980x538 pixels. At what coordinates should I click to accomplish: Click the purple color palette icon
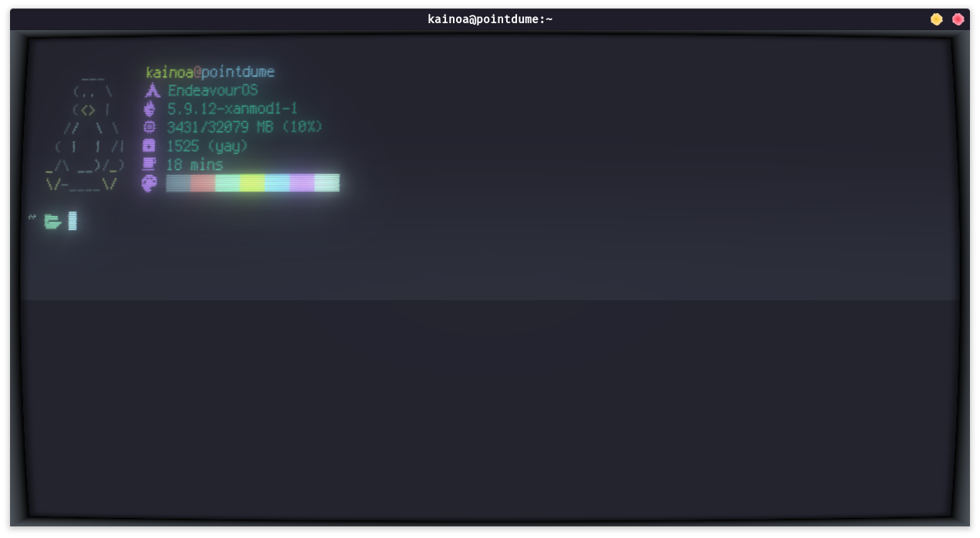tap(150, 183)
